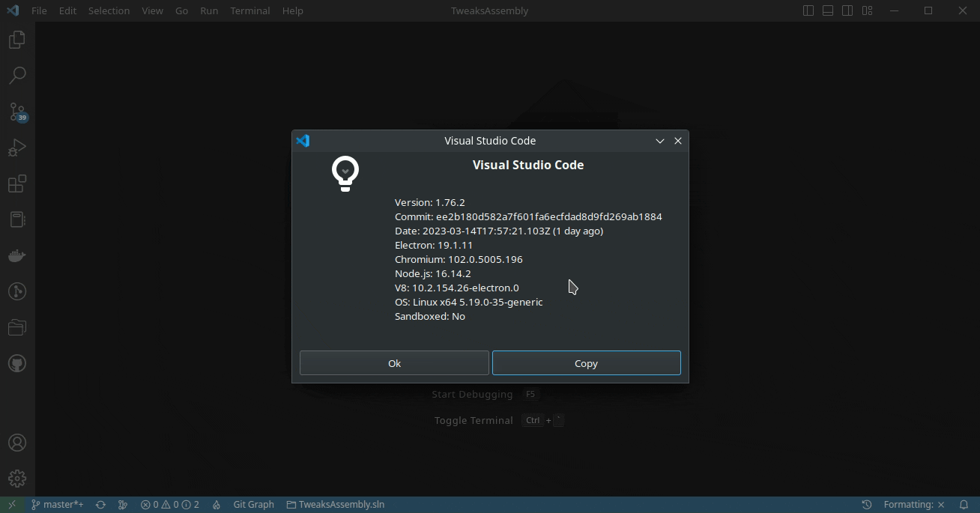Viewport: 980px width, 513px height.
Task: Copy the version information
Action: 586,362
